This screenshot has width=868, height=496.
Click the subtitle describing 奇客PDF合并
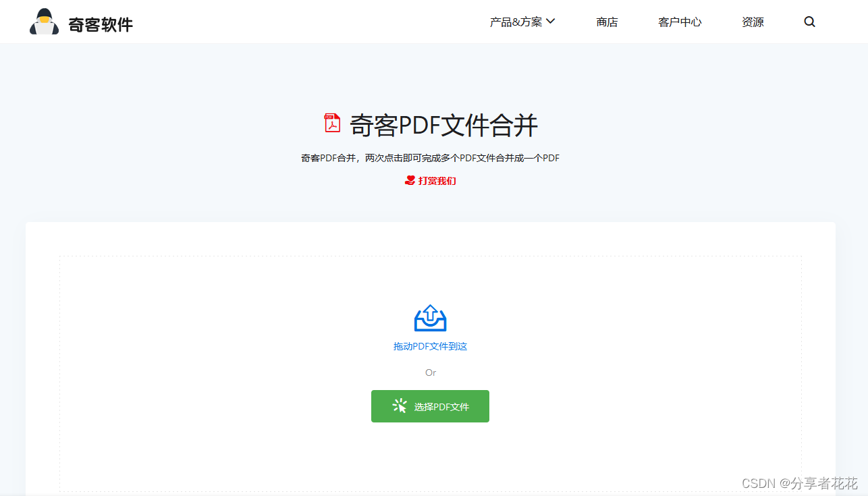[x=430, y=158]
